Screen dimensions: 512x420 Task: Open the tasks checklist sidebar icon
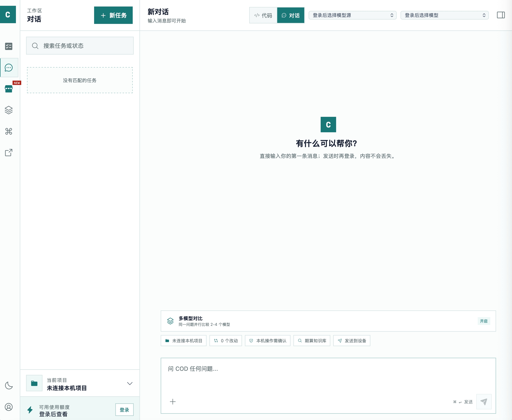(x=9, y=46)
